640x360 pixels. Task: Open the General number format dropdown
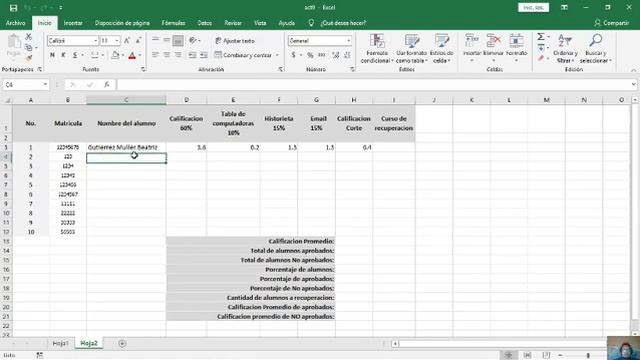(x=348, y=41)
